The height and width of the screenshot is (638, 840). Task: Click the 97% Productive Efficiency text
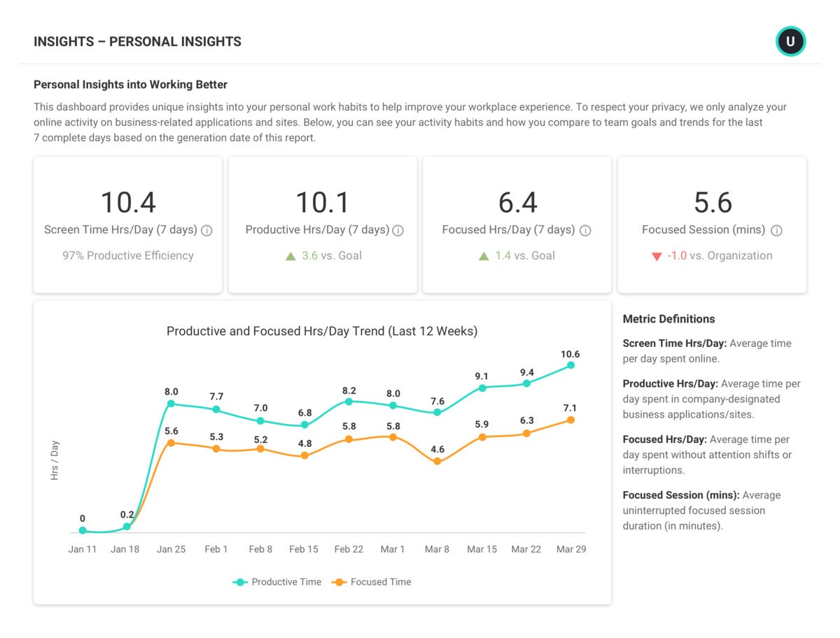[x=128, y=255]
